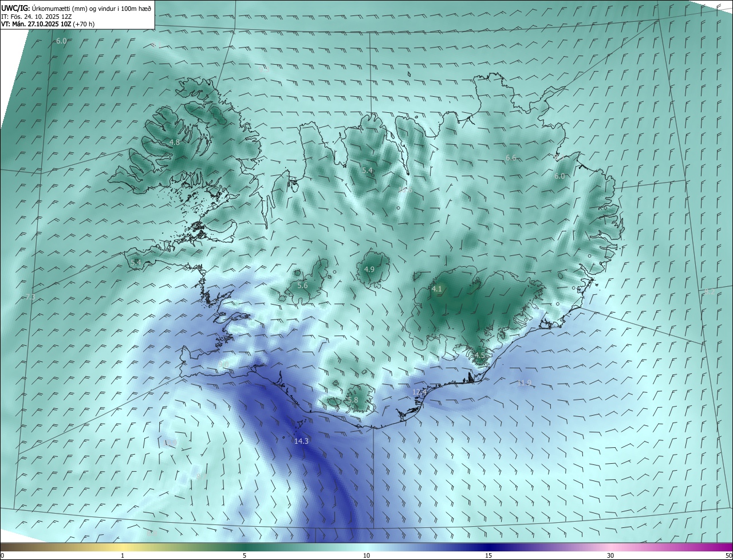The image size is (733, 560).
Task: Click the 4.1 value label on the large glacier
Action: 437,289
